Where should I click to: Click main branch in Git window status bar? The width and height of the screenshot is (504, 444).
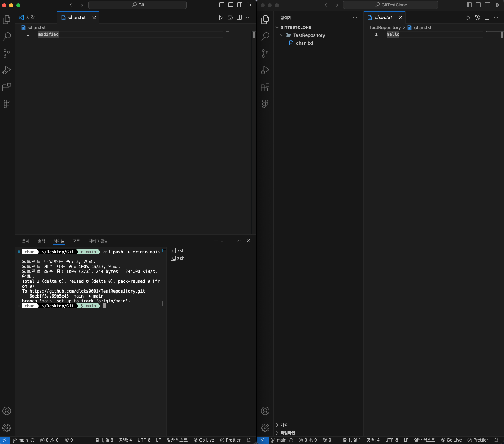[x=20, y=440]
